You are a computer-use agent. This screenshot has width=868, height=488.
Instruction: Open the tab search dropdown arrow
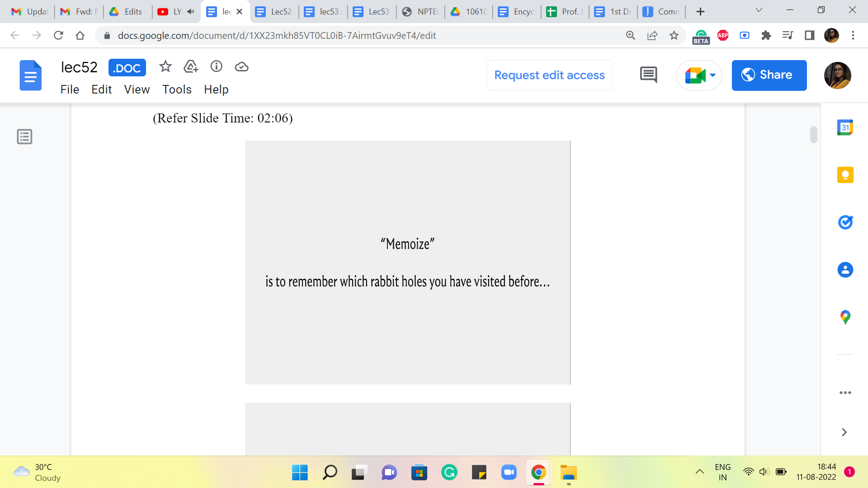pos(759,10)
